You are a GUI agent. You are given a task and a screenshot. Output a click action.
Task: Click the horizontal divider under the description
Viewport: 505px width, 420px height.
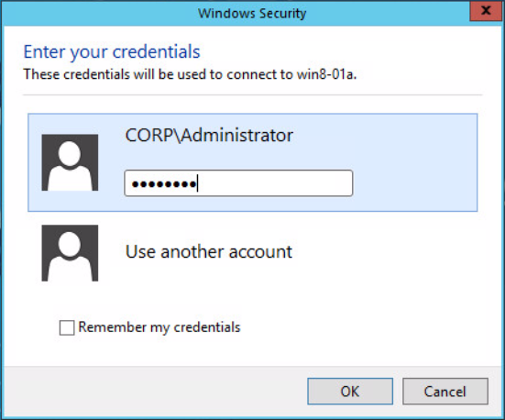pos(253,95)
